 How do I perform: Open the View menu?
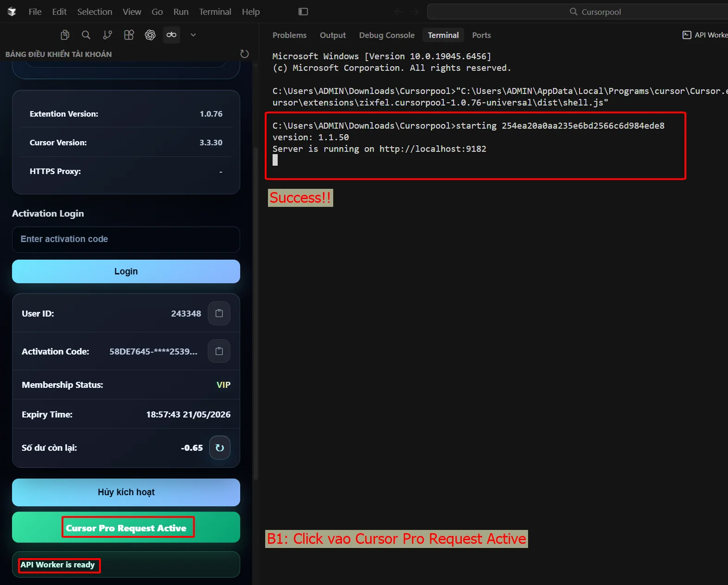132,12
